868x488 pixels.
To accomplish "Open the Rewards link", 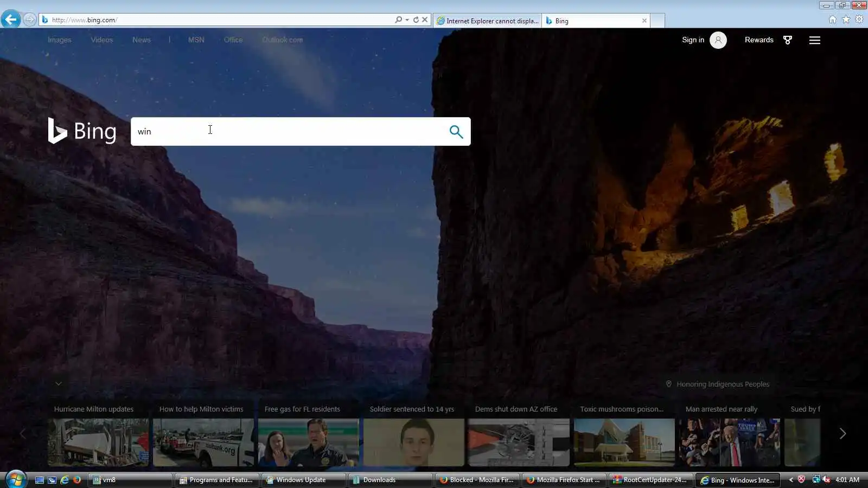I will [x=759, y=40].
